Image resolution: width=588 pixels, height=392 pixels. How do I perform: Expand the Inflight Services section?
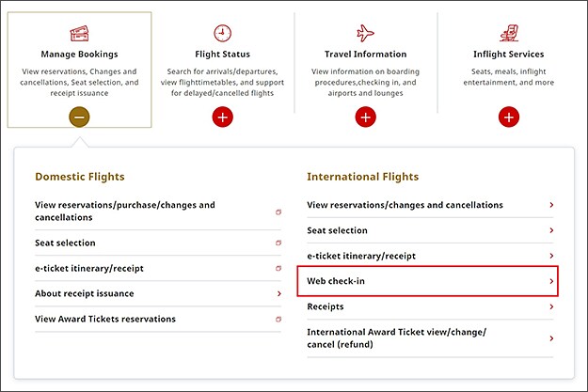tap(508, 118)
